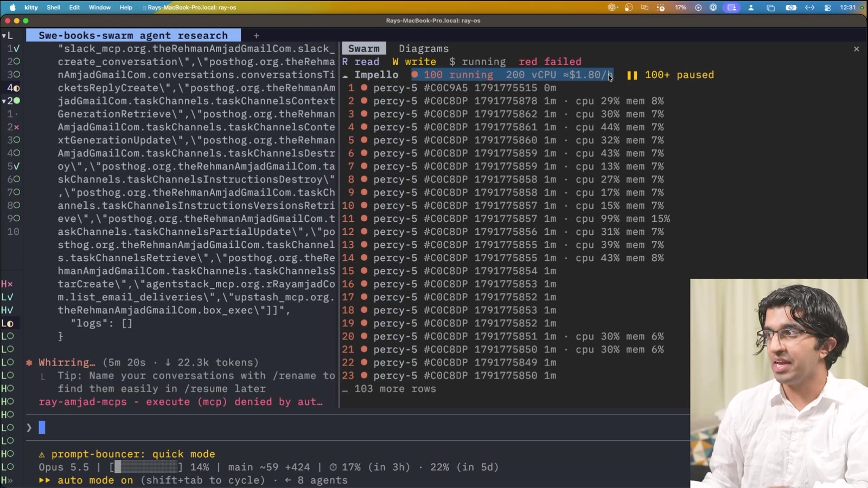Open the Window menu
The height and width of the screenshot is (488, 868).
[x=99, y=7]
